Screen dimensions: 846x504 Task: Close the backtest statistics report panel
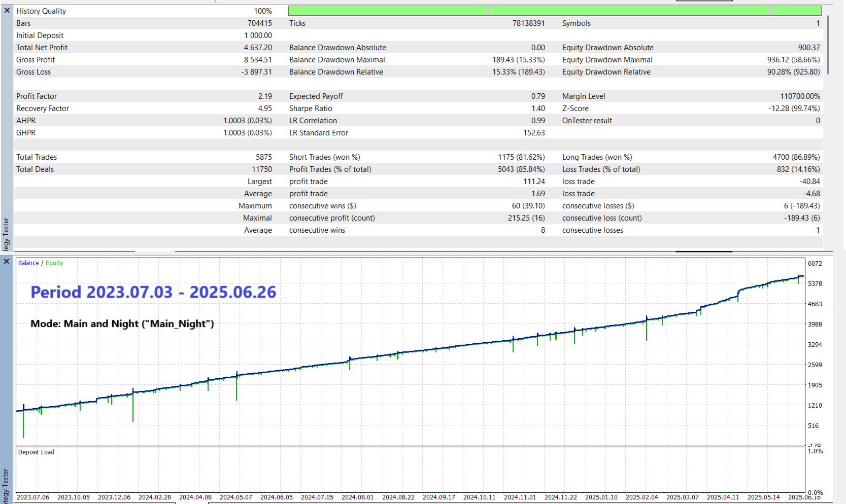click(7, 11)
